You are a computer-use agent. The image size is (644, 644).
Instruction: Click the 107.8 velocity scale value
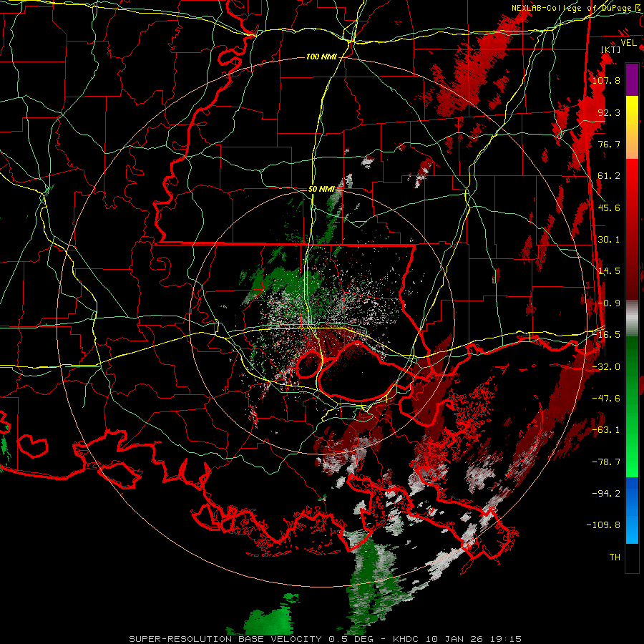tap(606, 80)
